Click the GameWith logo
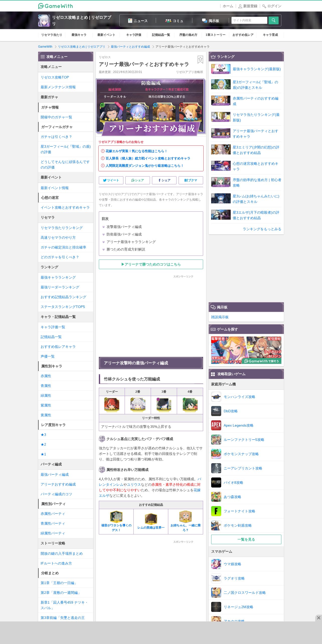 click(x=55, y=6)
